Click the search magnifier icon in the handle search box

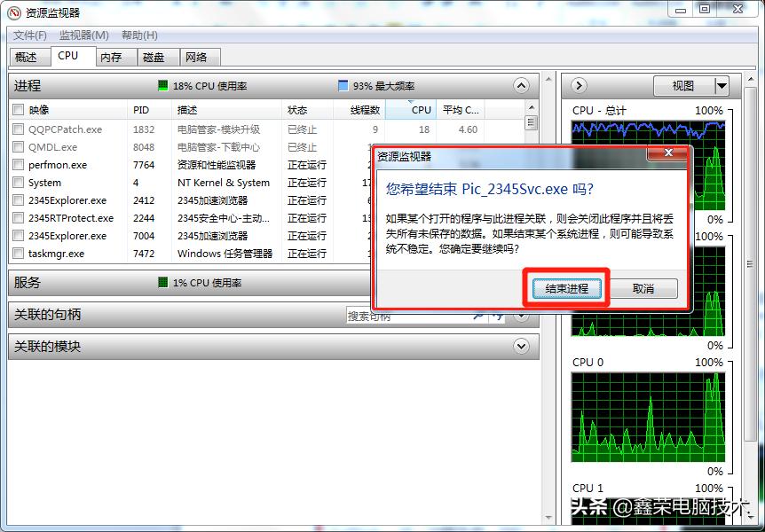tap(479, 316)
